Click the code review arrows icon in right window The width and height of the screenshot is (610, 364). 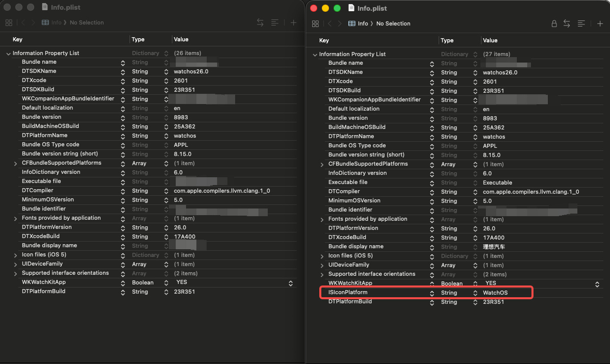[x=567, y=23]
